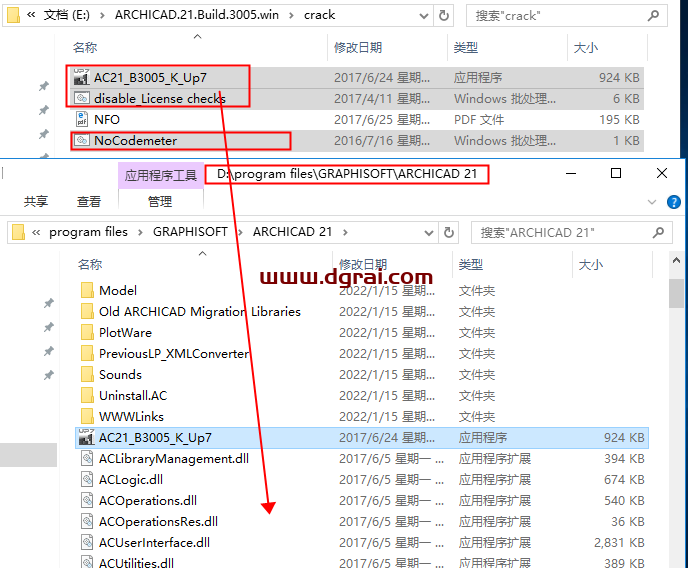The width and height of the screenshot is (688, 568).
Task: Click the ACLibraryManagement.dll file icon
Action: pos(87,458)
